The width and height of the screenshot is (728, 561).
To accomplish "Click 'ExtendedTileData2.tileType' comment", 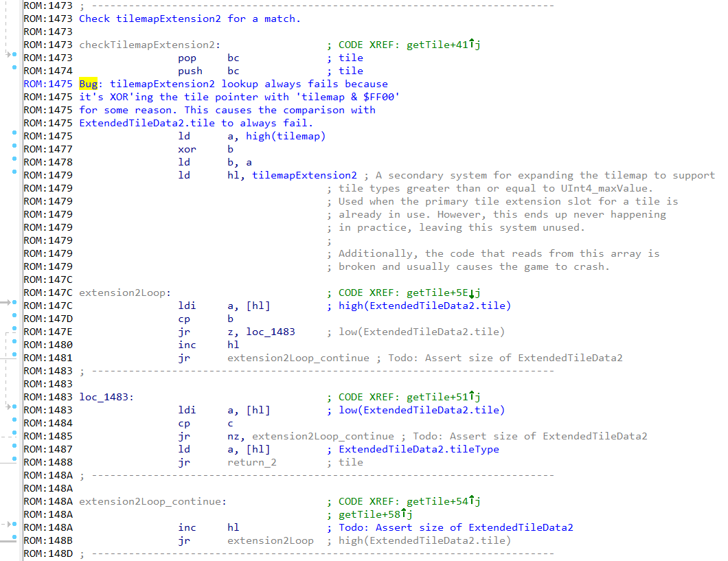I will click(x=419, y=449).
